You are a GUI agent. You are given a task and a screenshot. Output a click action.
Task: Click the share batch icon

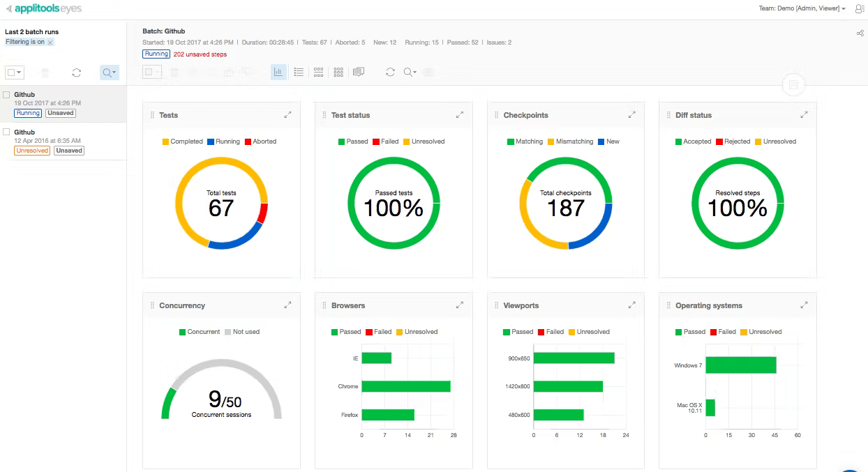860,33
